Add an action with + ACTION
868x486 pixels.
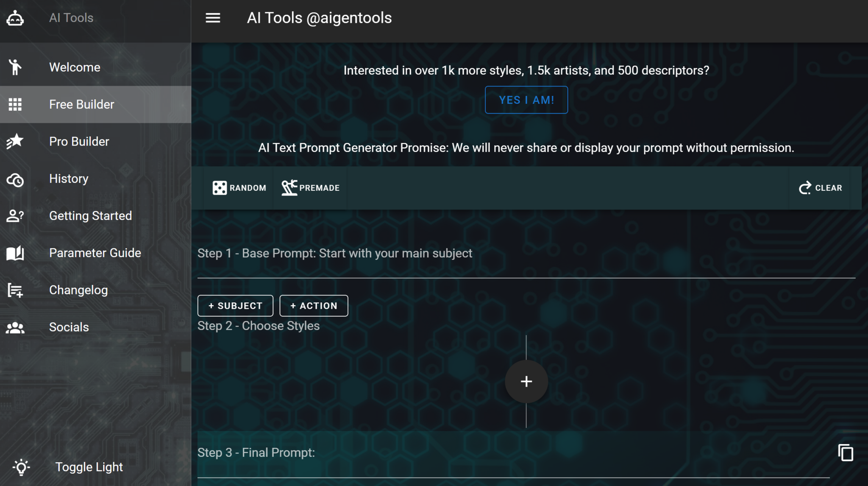[314, 305]
